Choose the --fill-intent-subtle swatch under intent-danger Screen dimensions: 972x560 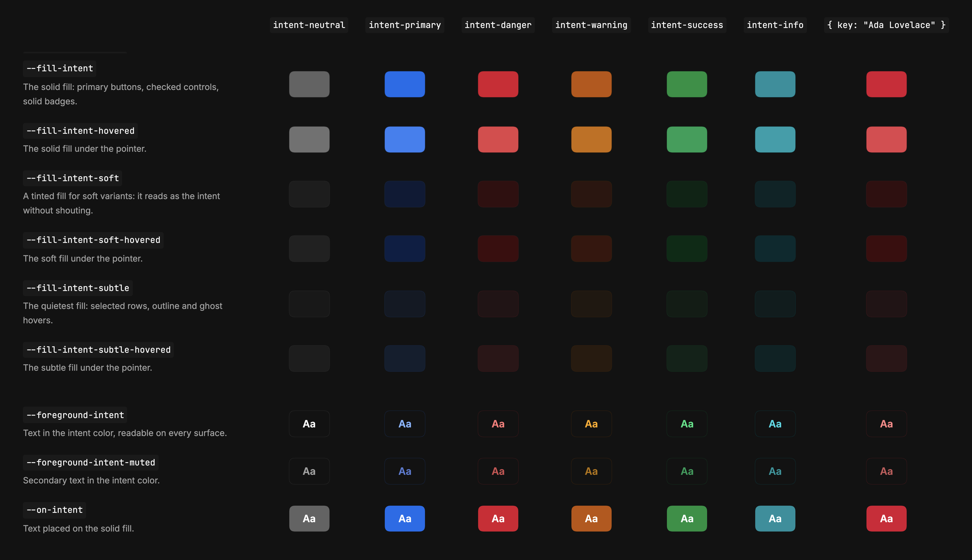tap(498, 304)
